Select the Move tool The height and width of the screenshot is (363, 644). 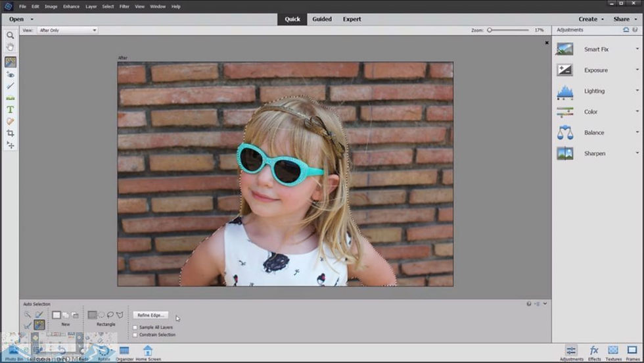click(x=11, y=145)
